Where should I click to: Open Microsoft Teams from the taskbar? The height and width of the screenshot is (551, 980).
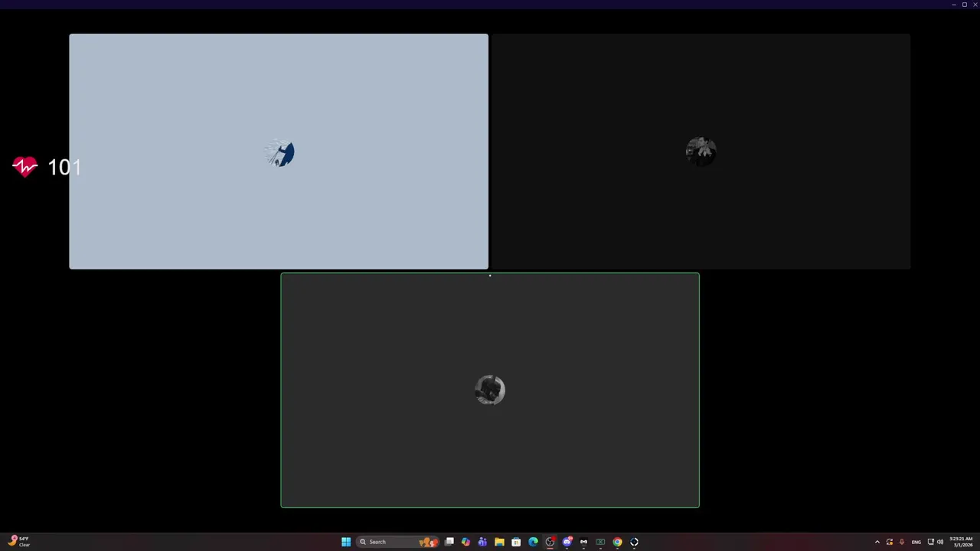(482, 542)
